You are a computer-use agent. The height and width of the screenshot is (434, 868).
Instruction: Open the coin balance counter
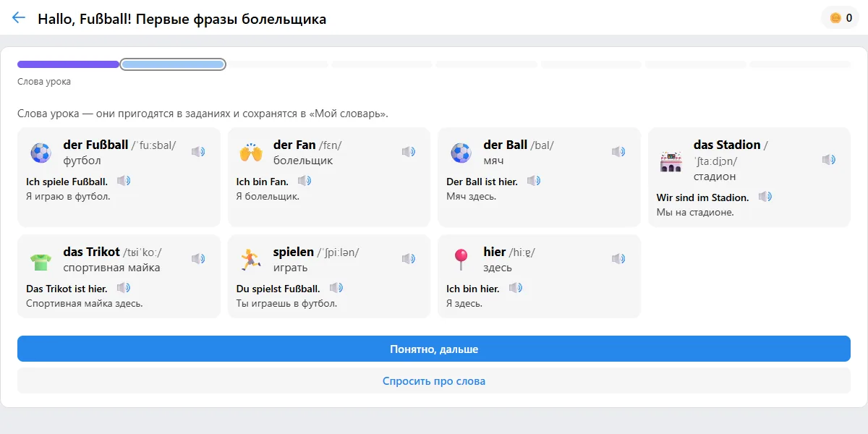840,18
